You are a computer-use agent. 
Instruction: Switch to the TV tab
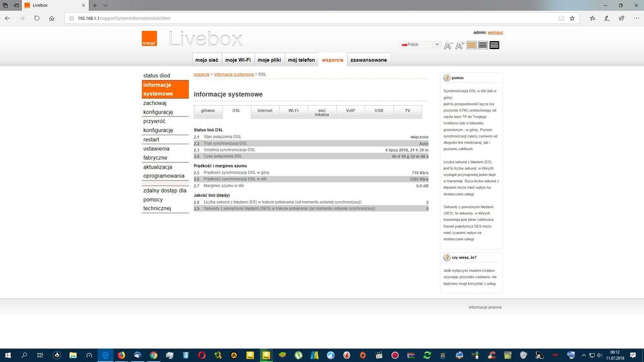[407, 111]
